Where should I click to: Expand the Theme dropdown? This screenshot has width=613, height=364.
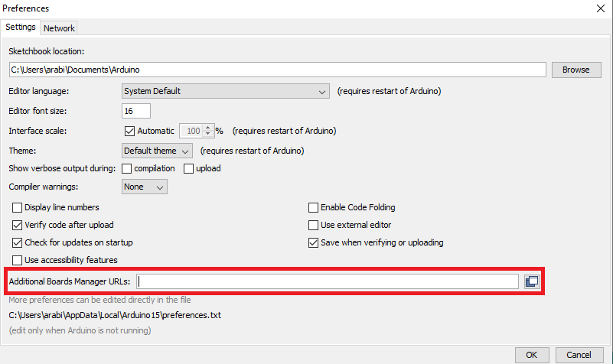(157, 151)
